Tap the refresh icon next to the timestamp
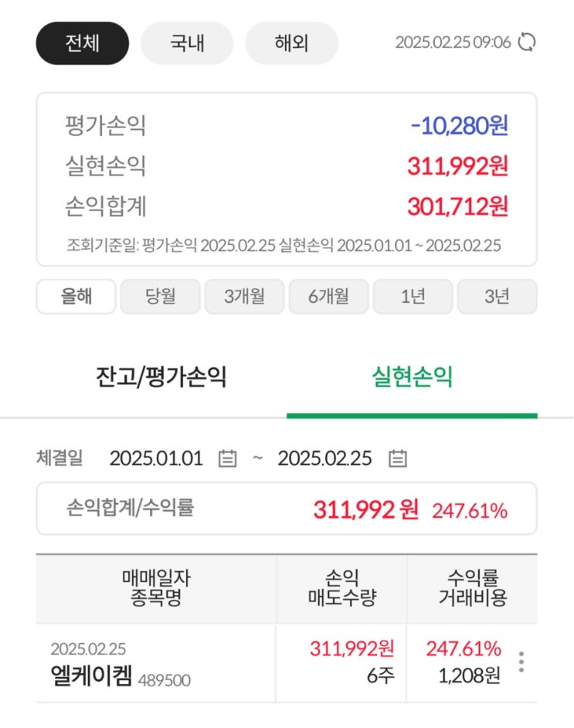 (527, 42)
